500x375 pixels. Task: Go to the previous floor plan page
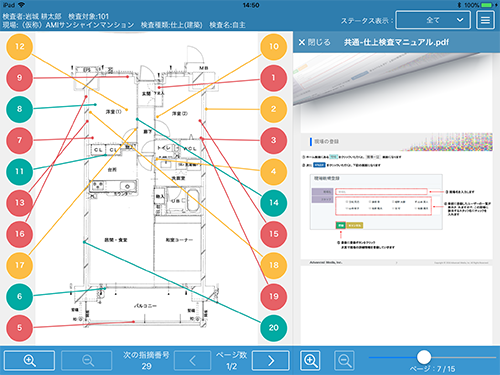pyautogui.click(x=192, y=360)
